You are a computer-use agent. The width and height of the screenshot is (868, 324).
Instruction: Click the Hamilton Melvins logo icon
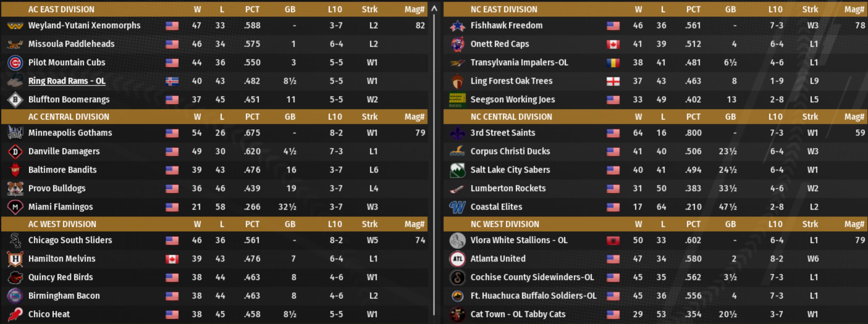tap(15, 259)
